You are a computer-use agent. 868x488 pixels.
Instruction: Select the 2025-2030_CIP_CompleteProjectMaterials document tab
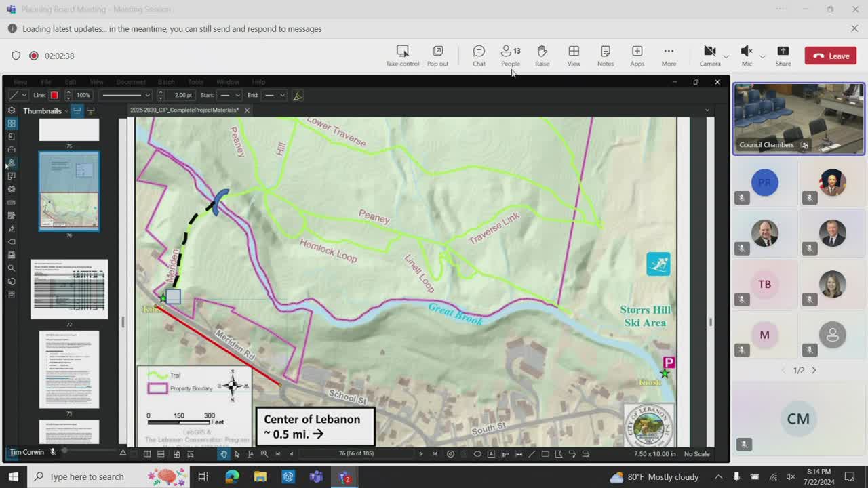pyautogui.click(x=184, y=110)
